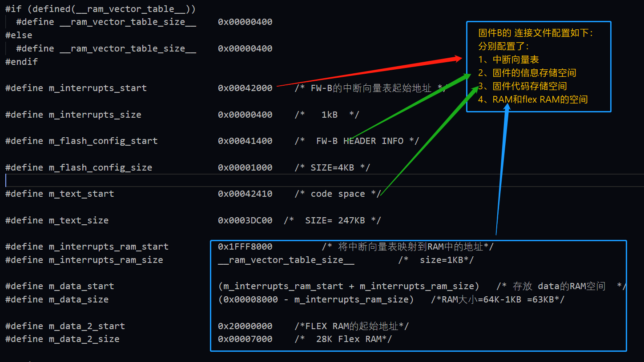Select the m_interrupts_start define
Viewport: 644px width, 362px height.
tap(97, 88)
